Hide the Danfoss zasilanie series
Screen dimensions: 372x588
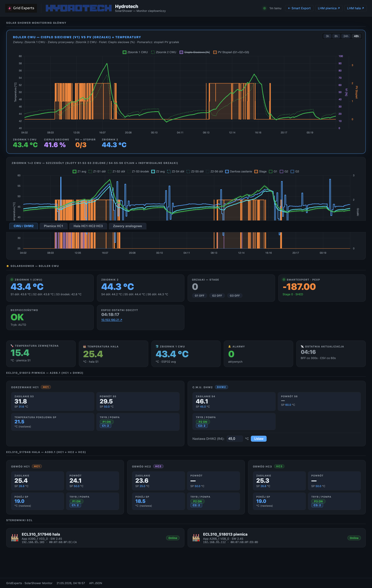[239, 171]
